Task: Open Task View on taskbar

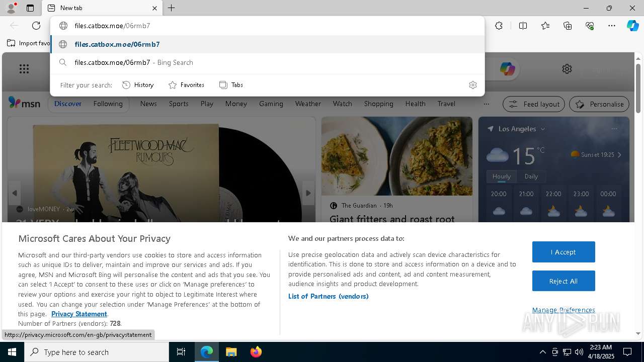Action: click(x=181, y=352)
